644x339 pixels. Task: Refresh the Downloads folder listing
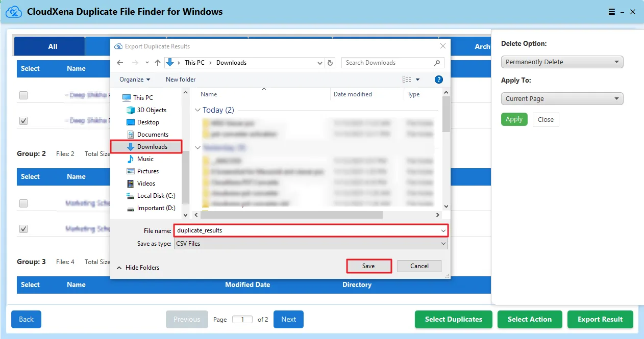tap(331, 63)
